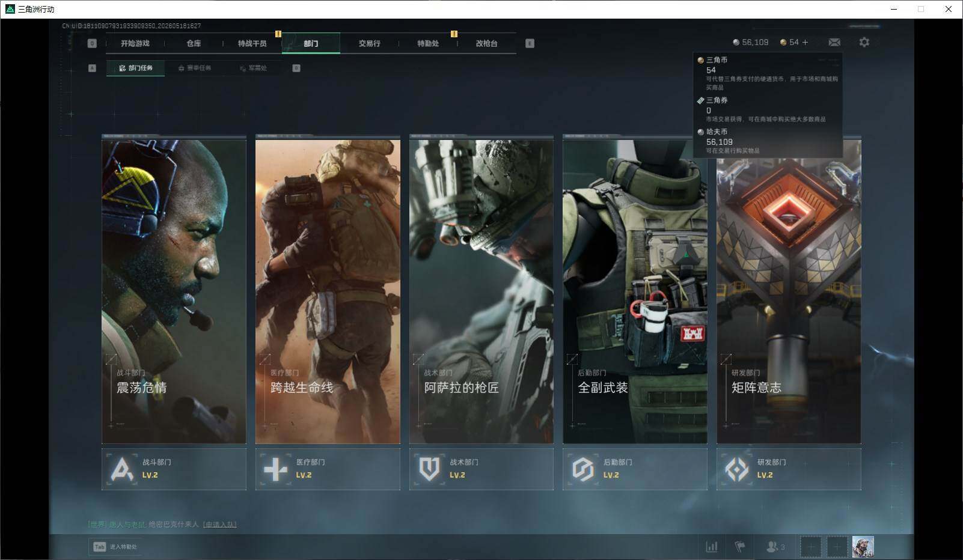Click the 56,109 哈夫币 balance at top
Image resolution: width=963 pixels, height=560 pixels.
[x=755, y=42]
